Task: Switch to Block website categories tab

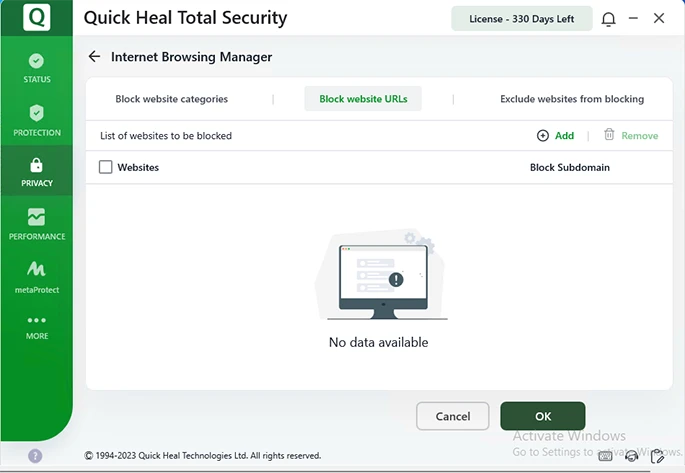Action: [172, 99]
